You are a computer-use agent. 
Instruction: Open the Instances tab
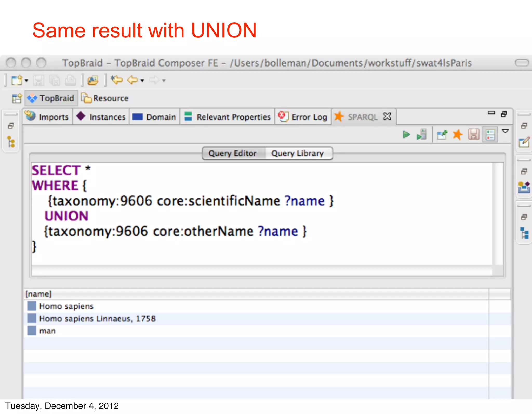(x=101, y=117)
